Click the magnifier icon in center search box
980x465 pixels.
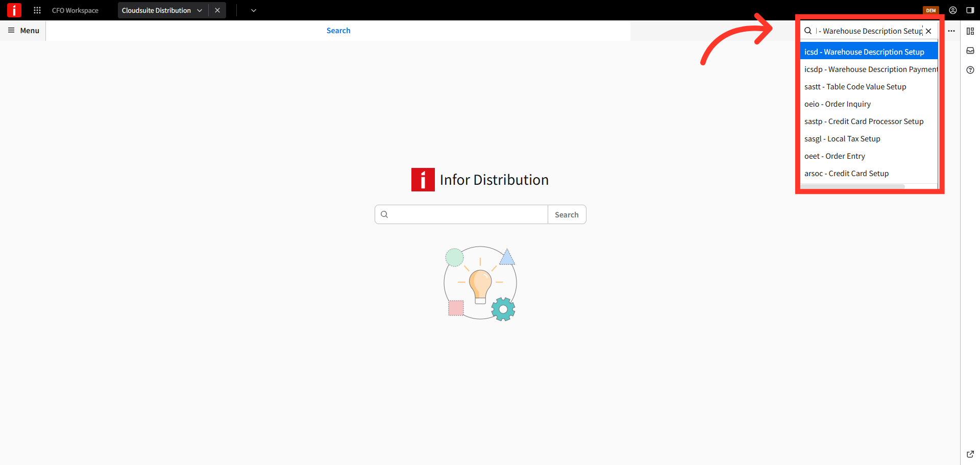pyautogui.click(x=384, y=214)
